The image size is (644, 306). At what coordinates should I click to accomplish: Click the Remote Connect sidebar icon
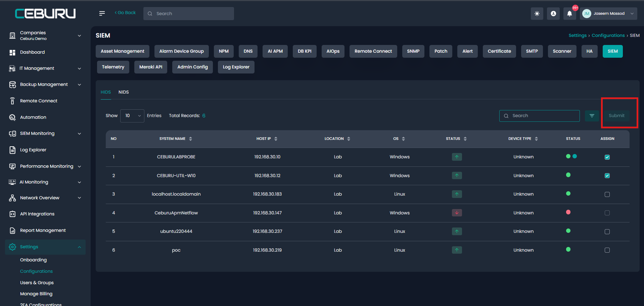12,101
